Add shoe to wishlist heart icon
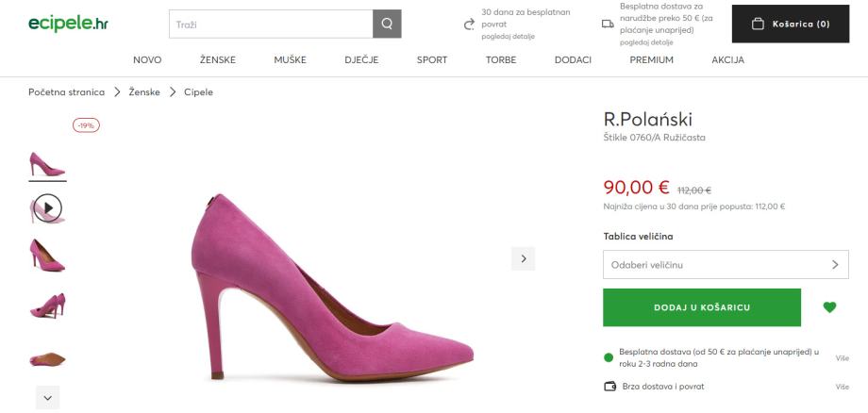This screenshot has height=413, width=868. click(829, 307)
